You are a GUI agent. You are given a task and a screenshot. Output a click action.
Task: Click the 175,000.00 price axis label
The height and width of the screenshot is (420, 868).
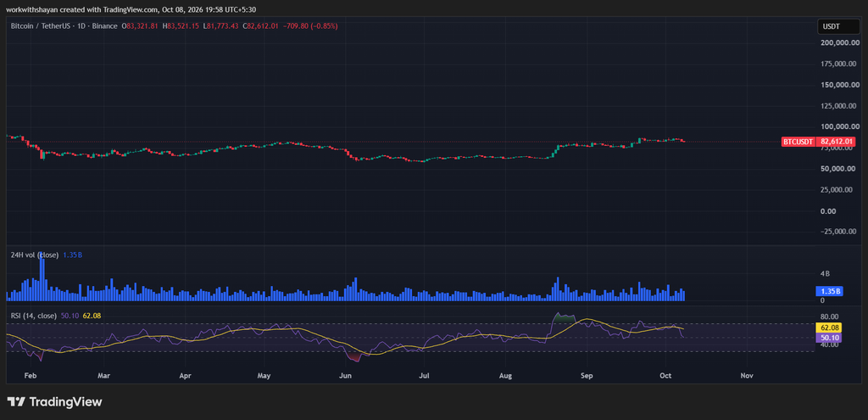coord(838,64)
